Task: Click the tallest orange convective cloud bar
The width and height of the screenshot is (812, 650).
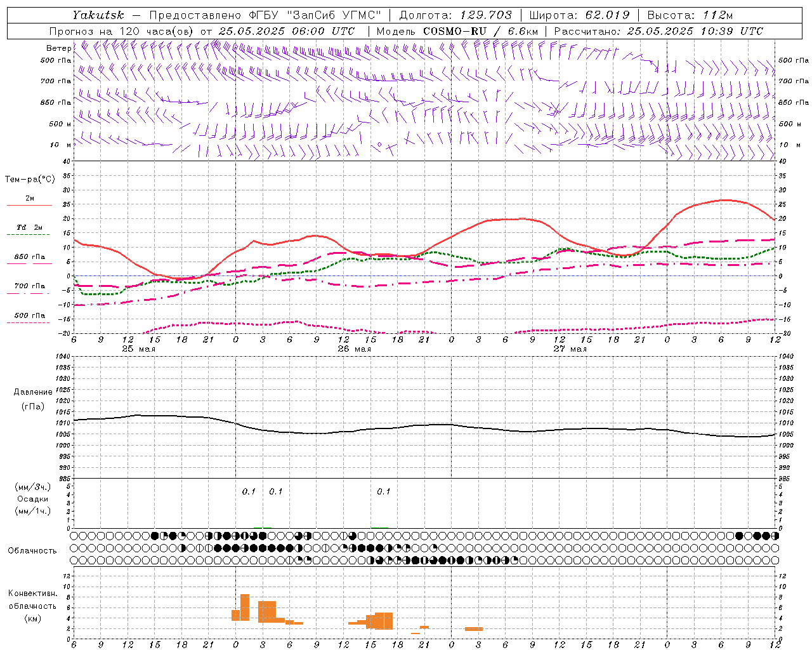Action: coord(245,607)
